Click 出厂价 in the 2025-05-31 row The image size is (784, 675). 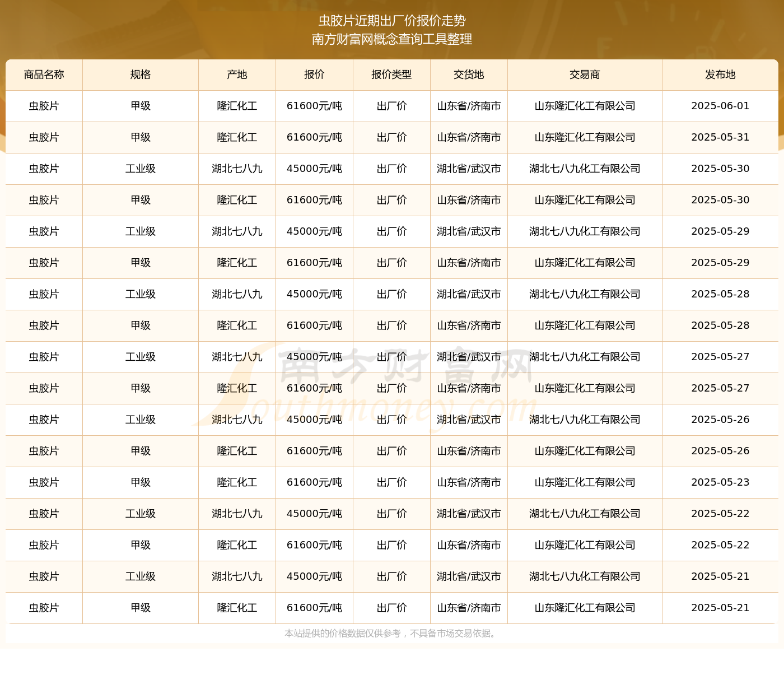click(x=391, y=137)
